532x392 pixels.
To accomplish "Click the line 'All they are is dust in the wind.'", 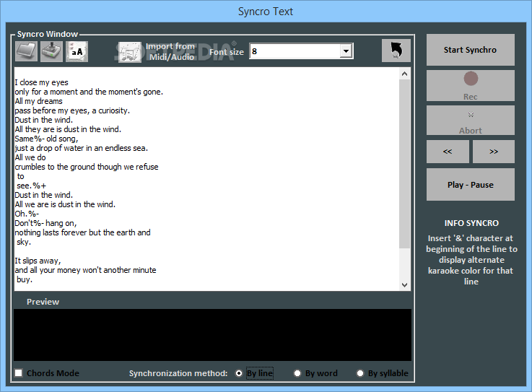I will (x=68, y=129).
